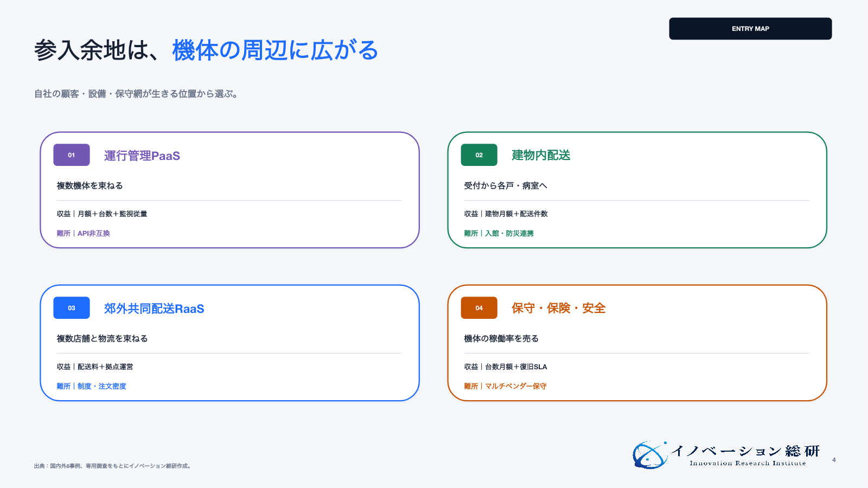This screenshot has height=488, width=868.
Task: Click the heading 運行管理PaaS
Action: click(x=142, y=156)
